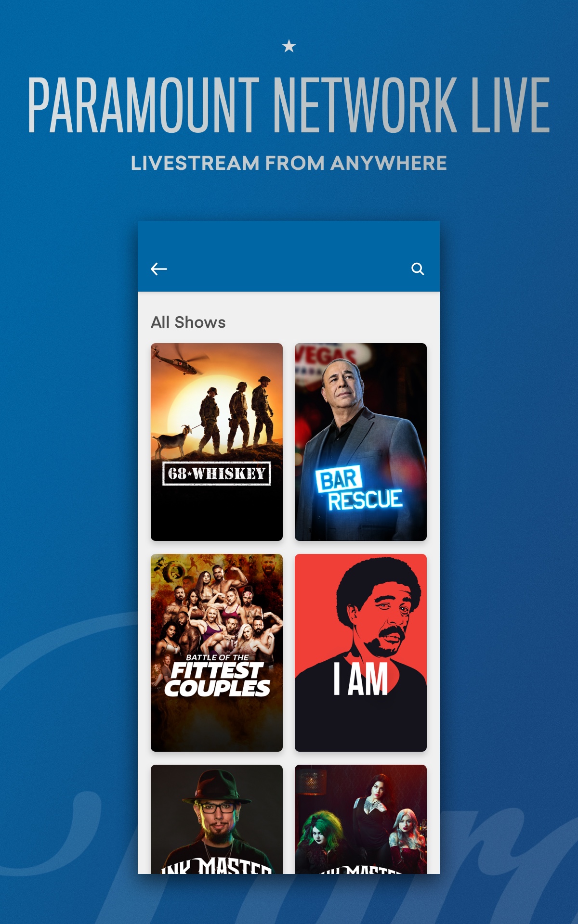Screen dimensions: 578x924
Task: Click the All Shows heading
Action: coord(188,322)
